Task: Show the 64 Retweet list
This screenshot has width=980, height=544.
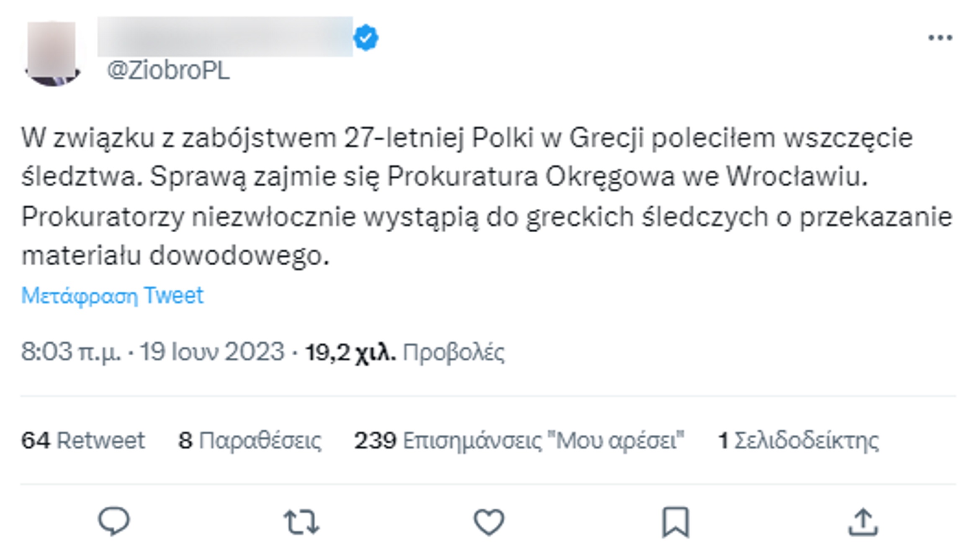Action: pos(83,440)
